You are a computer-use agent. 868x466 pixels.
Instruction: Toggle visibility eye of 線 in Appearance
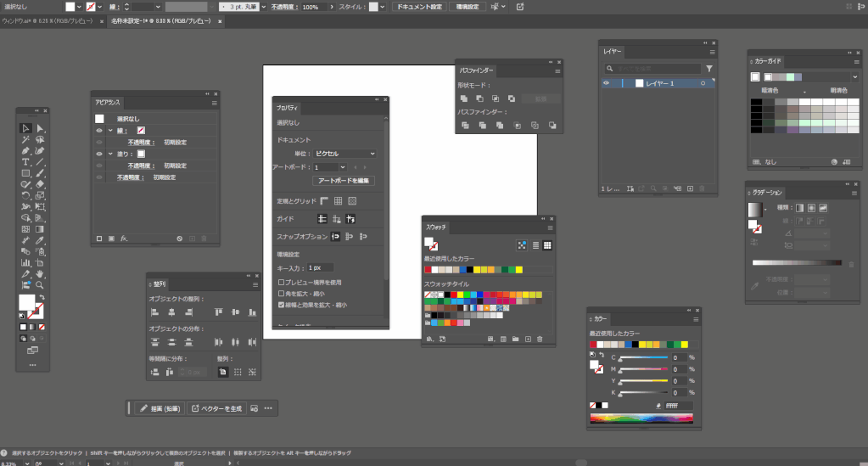(x=99, y=131)
